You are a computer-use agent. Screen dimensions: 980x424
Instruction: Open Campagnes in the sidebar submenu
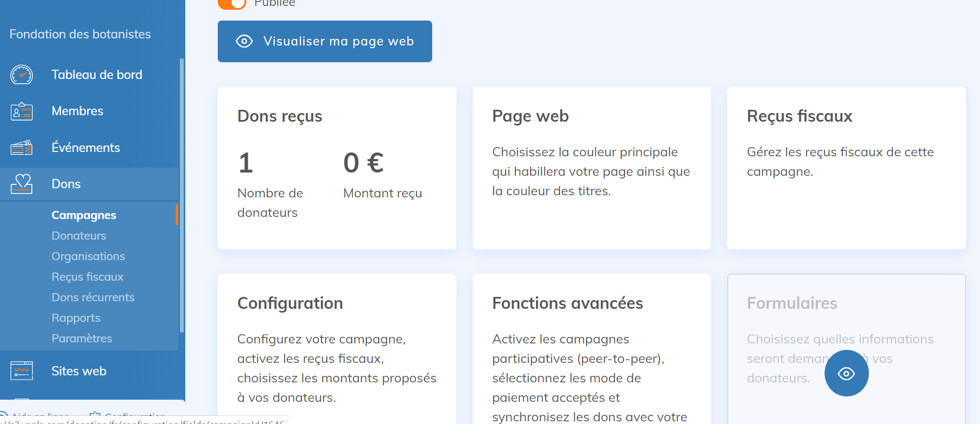84,215
